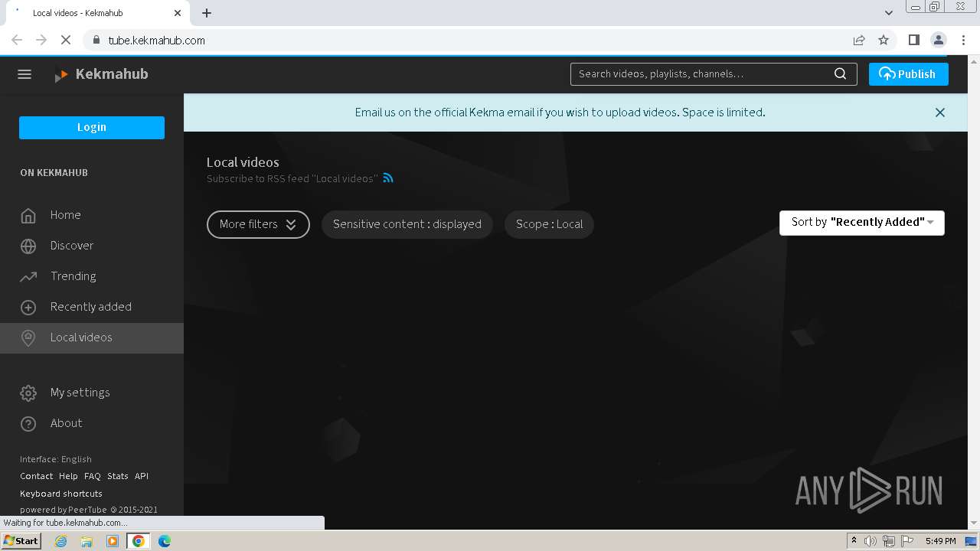Open Discover in sidebar

[x=92, y=246]
